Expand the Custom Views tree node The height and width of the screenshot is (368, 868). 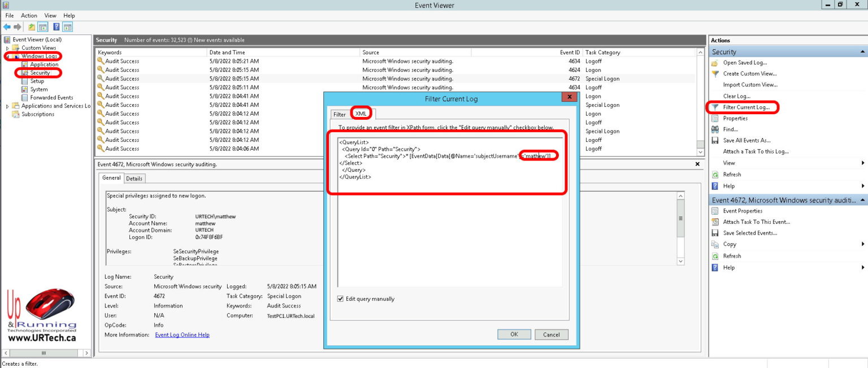(7, 48)
